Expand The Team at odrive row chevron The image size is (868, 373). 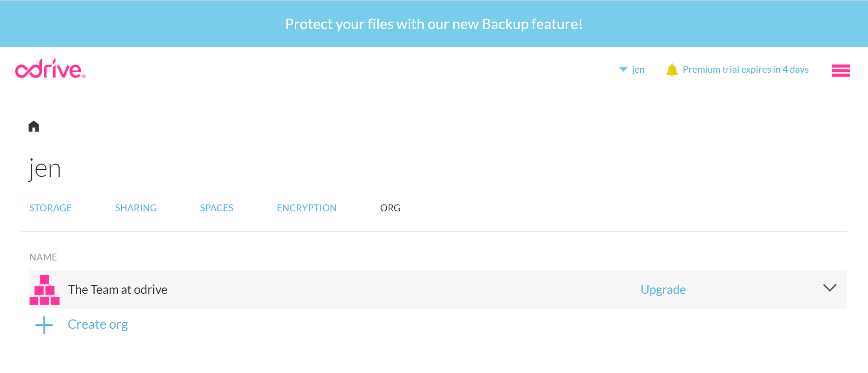[x=830, y=288]
